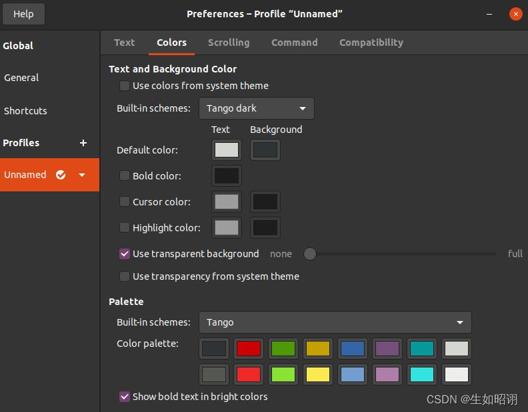Screen dimensions: 528x412
Task: Disable Use transparent background checkbox
Action: click(124, 253)
